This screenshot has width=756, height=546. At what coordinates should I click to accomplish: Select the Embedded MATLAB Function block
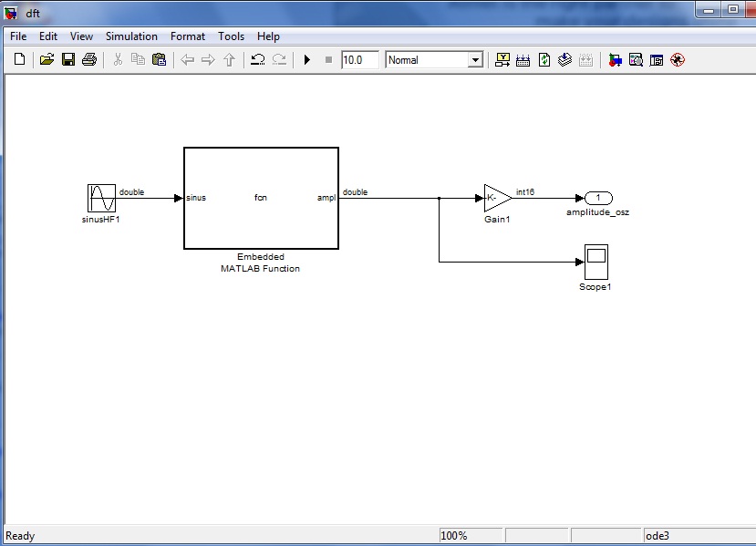(261, 198)
